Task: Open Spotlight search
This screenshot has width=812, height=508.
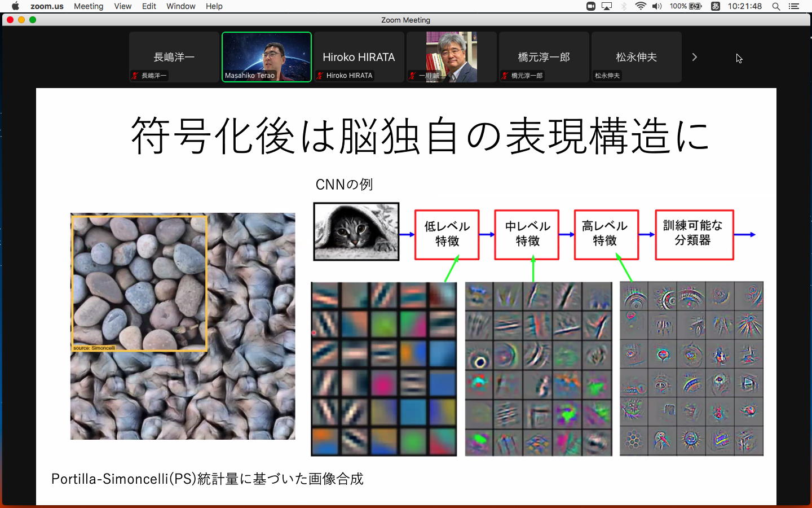Action: [x=776, y=6]
